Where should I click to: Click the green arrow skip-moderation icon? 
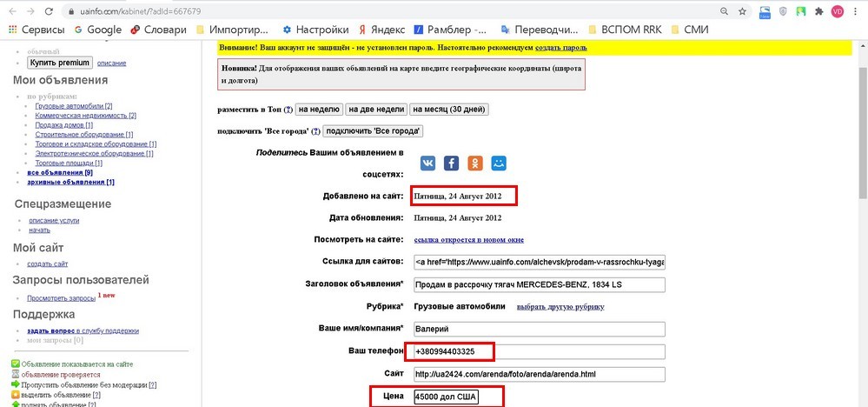pyautogui.click(x=16, y=384)
